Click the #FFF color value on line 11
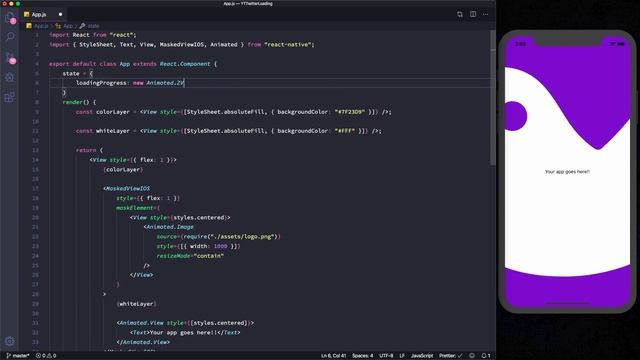The image size is (640, 360). (x=344, y=131)
